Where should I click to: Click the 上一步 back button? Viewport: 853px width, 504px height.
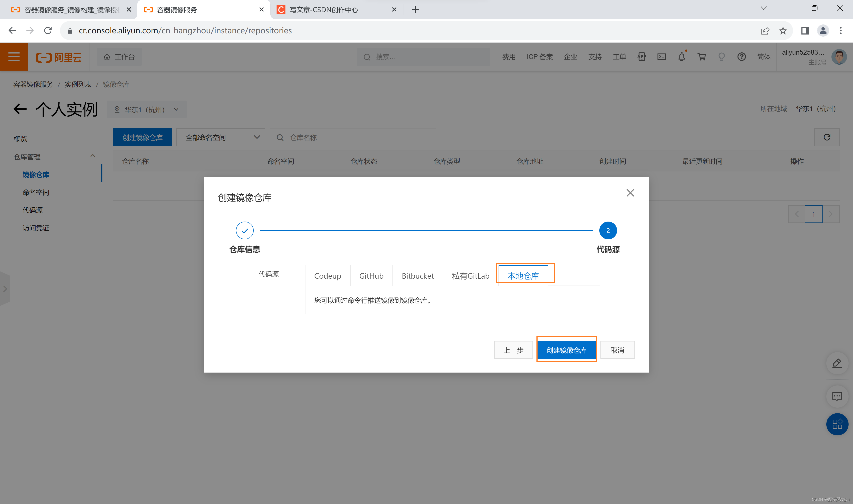click(513, 350)
